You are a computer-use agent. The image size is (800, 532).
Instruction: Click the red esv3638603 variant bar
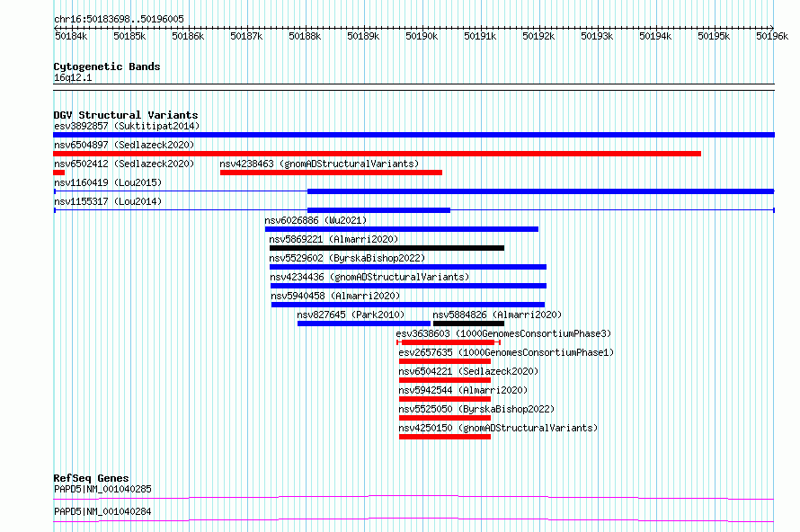click(x=448, y=342)
